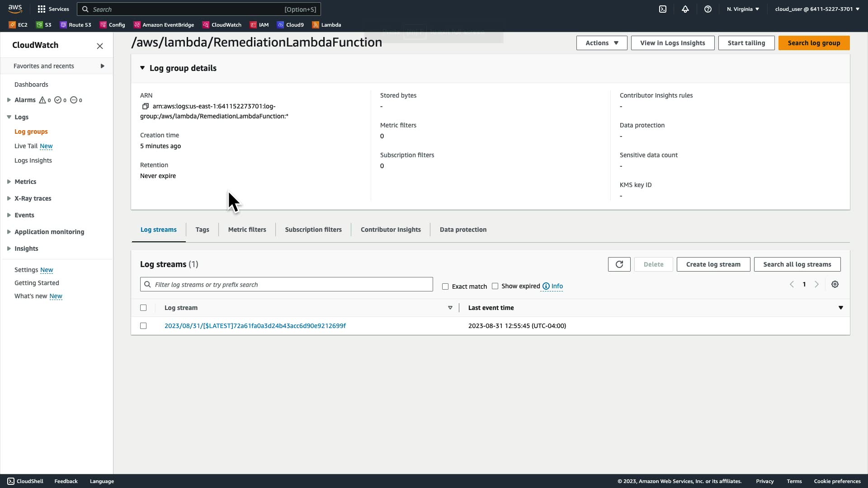Refresh the log streams list
This screenshot has height=488, width=868.
point(619,264)
